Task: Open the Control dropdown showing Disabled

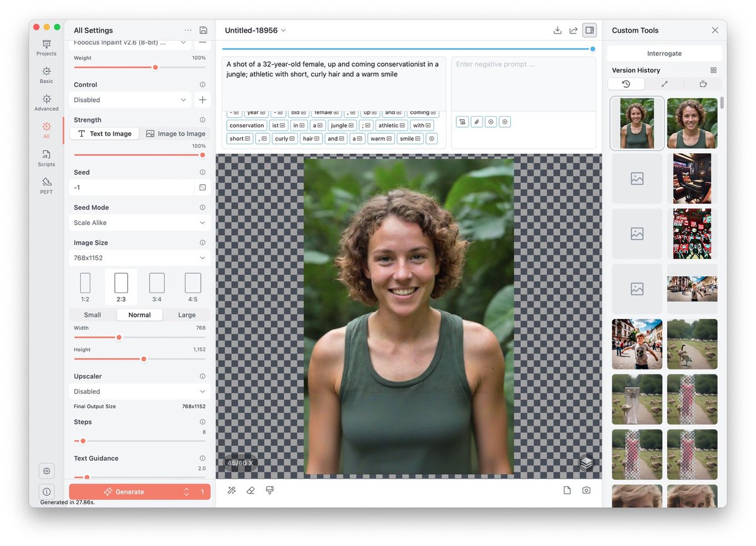Action: tap(130, 100)
